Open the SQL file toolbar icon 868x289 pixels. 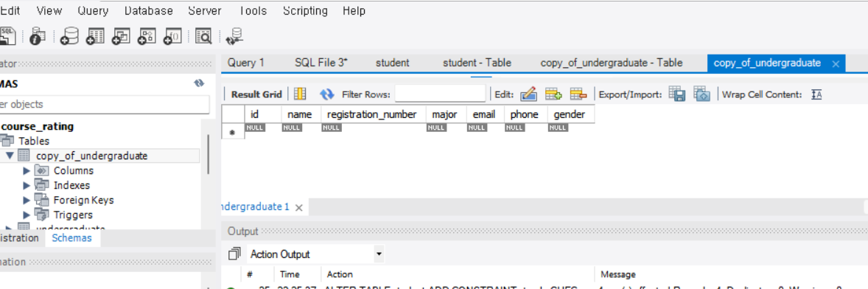(x=7, y=36)
